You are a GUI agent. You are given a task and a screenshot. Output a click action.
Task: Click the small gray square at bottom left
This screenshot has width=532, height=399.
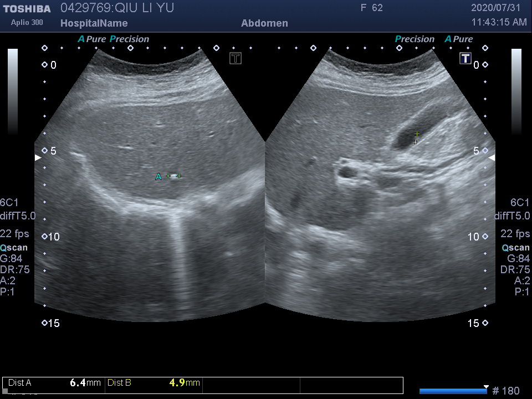click(x=5, y=391)
